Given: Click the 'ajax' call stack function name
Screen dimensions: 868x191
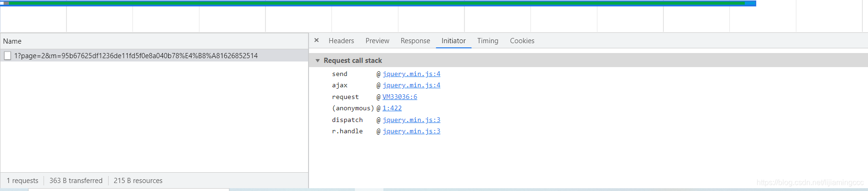Looking at the screenshot, I should pyautogui.click(x=340, y=85).
